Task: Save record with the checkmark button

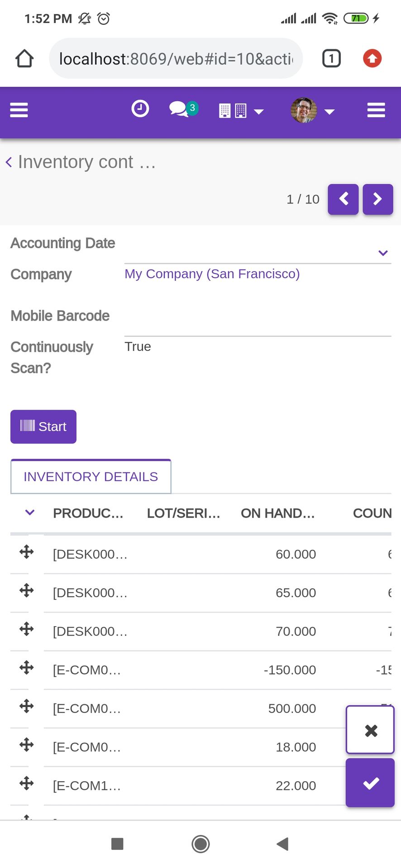Action: (x=370, y=783)
